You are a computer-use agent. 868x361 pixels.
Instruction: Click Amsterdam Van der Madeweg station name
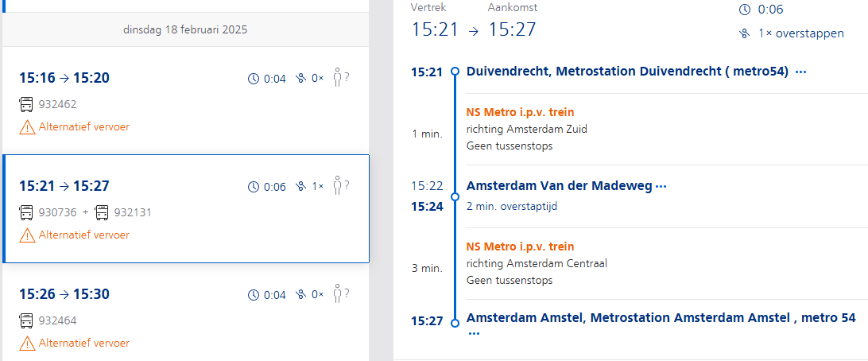[x=560, y=186]
